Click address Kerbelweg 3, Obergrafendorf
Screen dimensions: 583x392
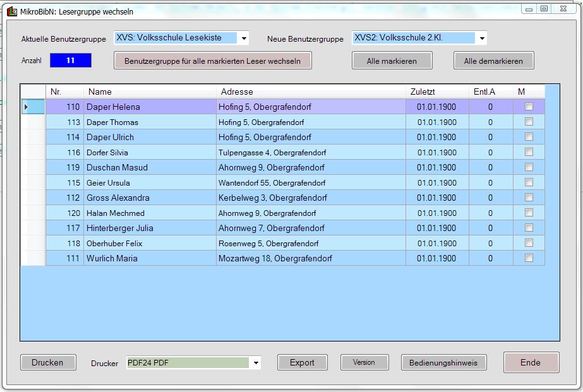tap(311, 198)
